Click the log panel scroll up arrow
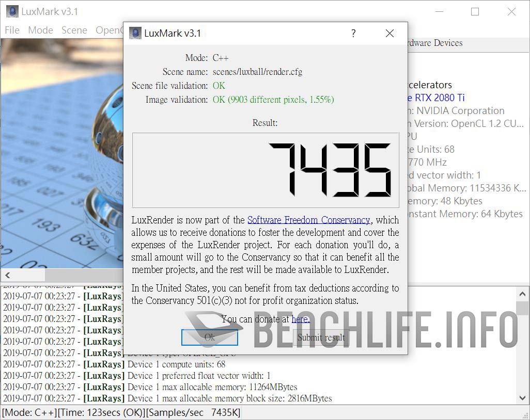This screenshot has height=420, width=530. 522,294
